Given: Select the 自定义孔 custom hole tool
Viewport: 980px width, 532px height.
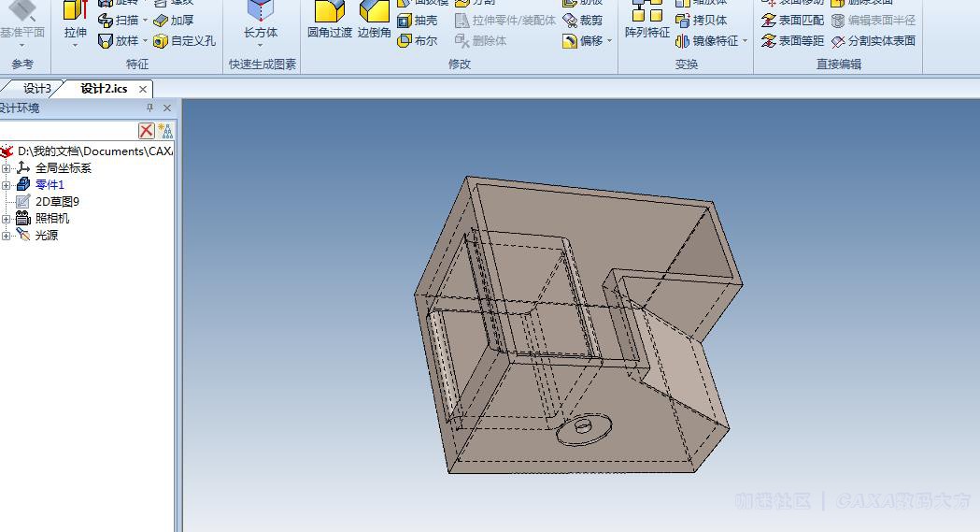Looking at the screenshot, I should 184,41.
